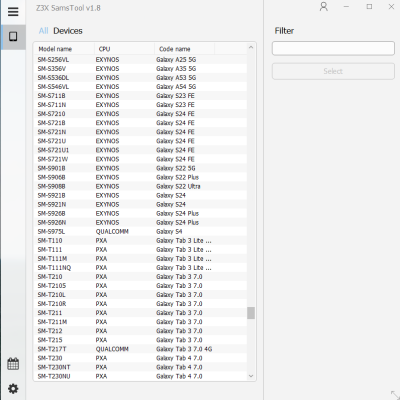The height and width of the screenshot is (400, 400).
Task: Select the SM-S546VL row
Action: 140,87
